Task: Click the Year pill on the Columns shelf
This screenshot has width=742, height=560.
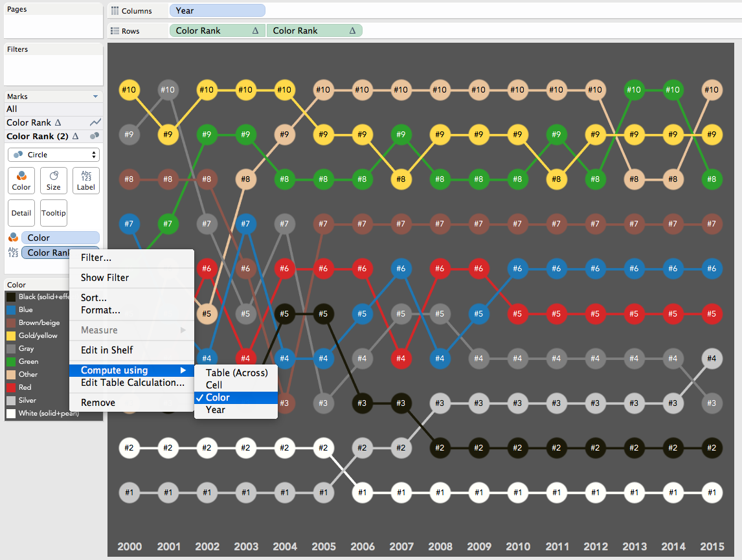Action: [x=217, y=10]
